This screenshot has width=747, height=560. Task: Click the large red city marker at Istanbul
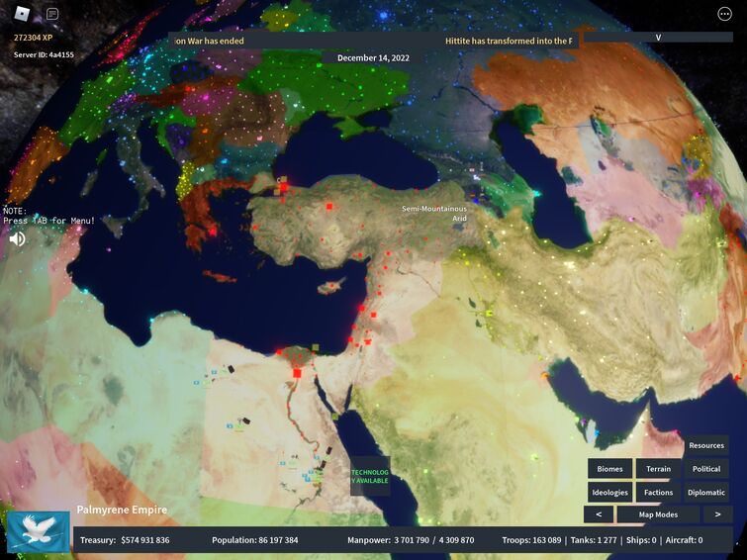(x=284, y=187)
